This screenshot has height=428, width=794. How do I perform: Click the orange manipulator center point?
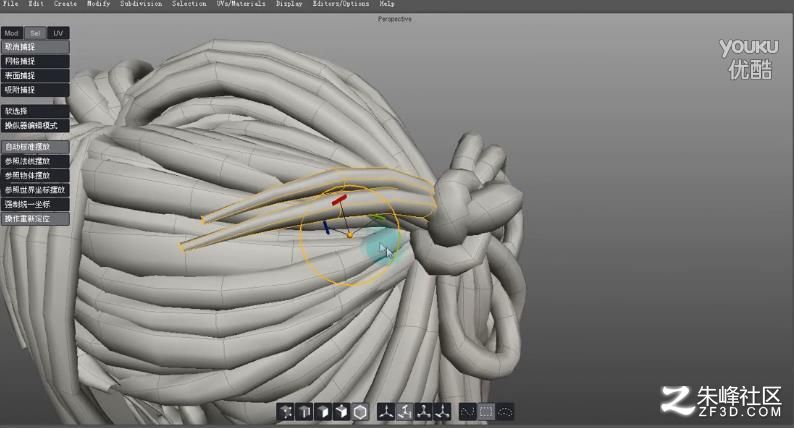349,236
